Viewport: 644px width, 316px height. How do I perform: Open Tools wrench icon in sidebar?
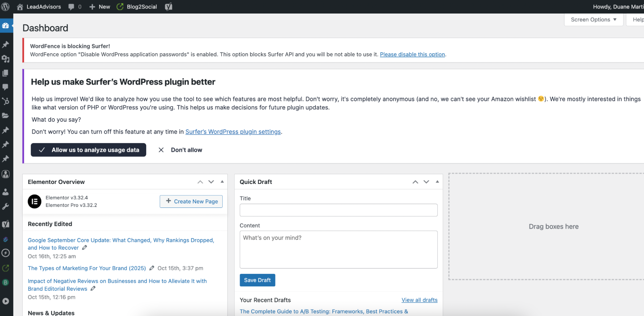point(5,206)
